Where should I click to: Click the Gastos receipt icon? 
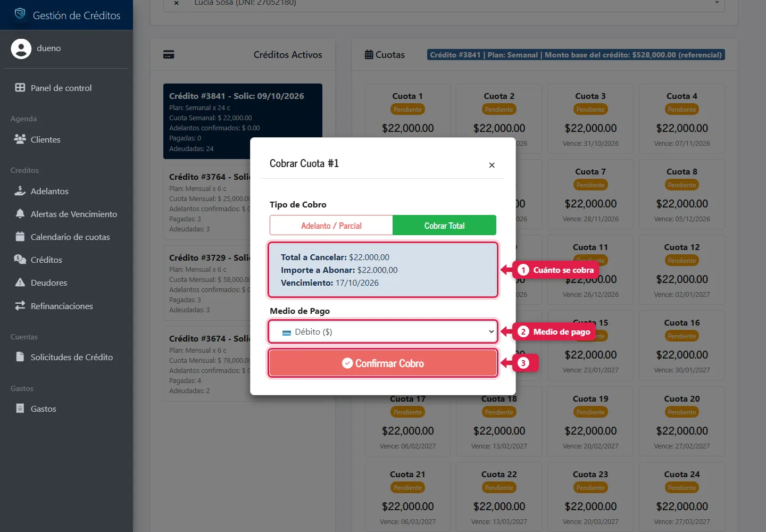pos(20,409)
